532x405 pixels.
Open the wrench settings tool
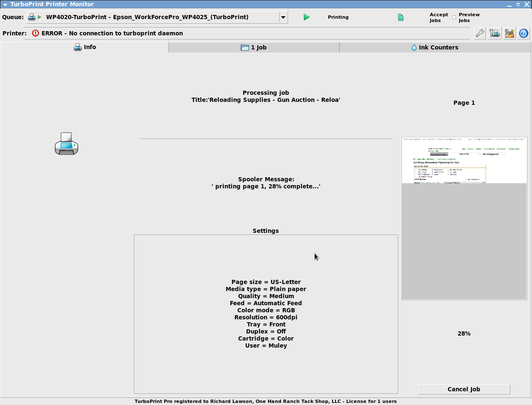480,33
